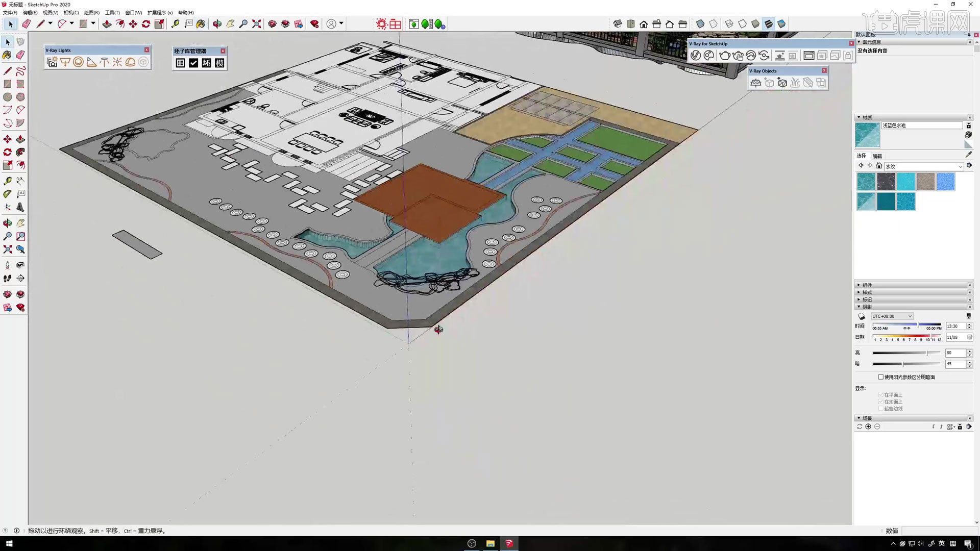Add V-Ray Dome Light

[x=130, y=62]
